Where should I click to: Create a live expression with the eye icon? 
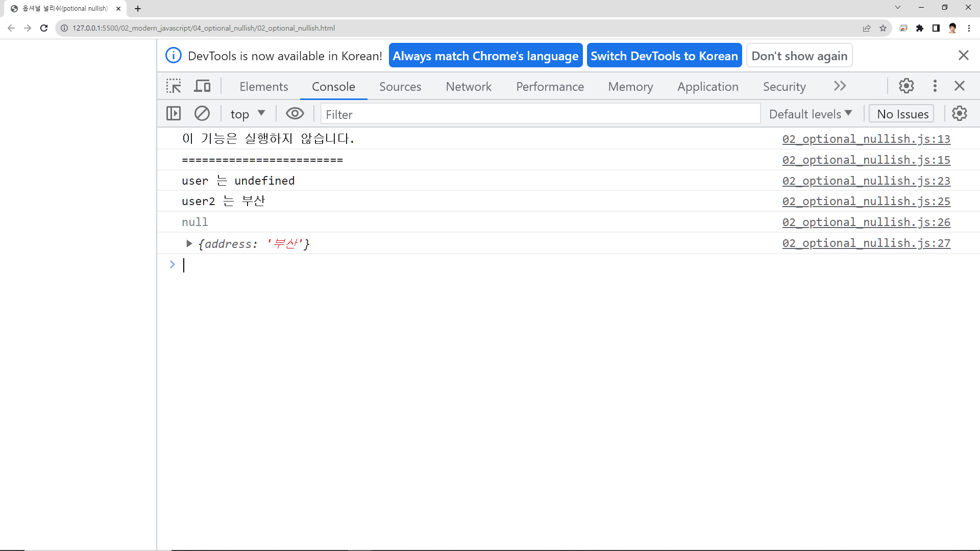295,113
